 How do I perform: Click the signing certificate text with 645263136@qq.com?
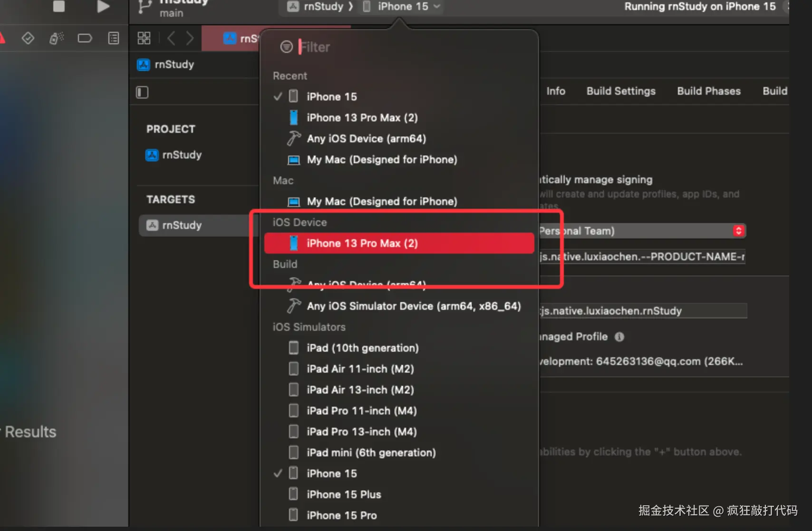coord(641,361)
